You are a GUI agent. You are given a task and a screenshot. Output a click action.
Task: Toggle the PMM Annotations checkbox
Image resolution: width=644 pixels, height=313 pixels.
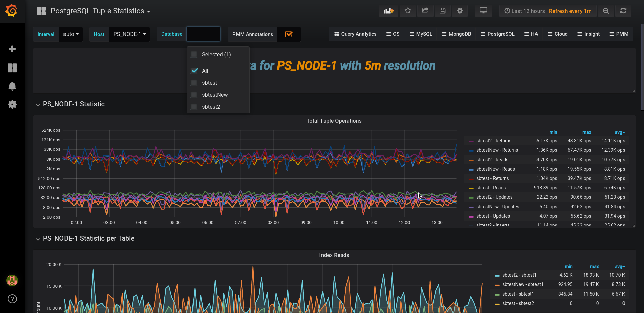[x=289, y=34]
